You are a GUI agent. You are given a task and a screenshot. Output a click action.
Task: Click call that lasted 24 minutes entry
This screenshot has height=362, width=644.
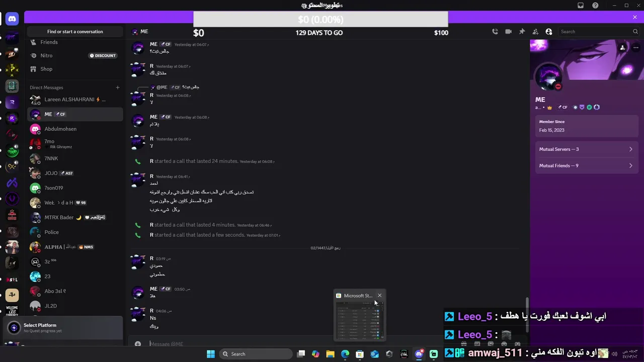(x=212, y=161)
